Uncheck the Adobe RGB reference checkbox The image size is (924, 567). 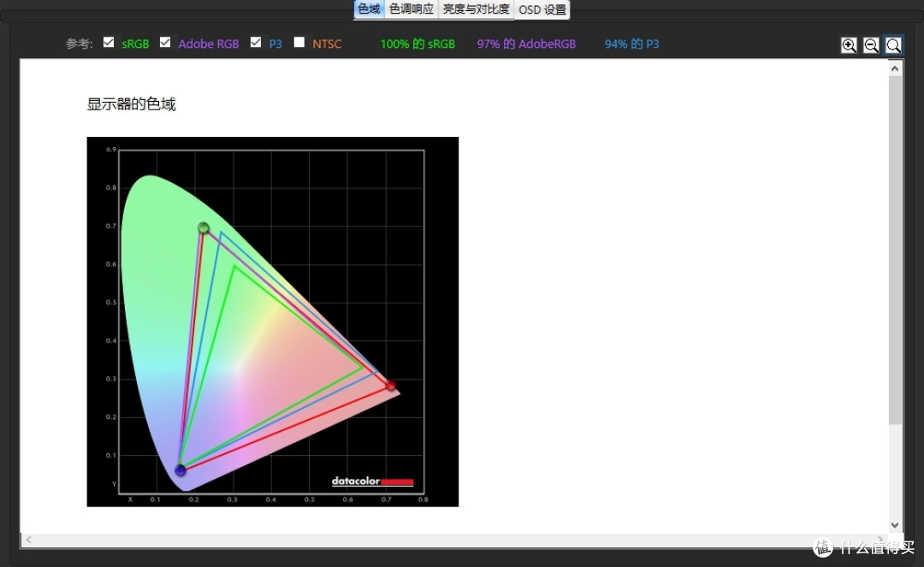click(165, 43)
